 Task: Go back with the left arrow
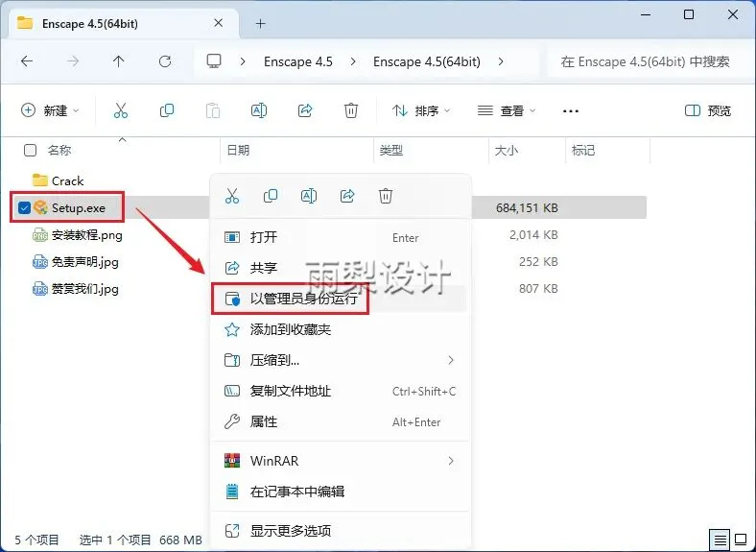coord(27,61)
